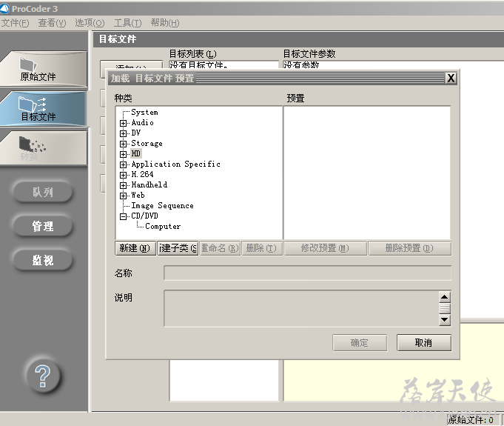Image resolution: width=504 pixels, height=426 pixels.
Task: Select the System tree item
Action: [144, 113]
